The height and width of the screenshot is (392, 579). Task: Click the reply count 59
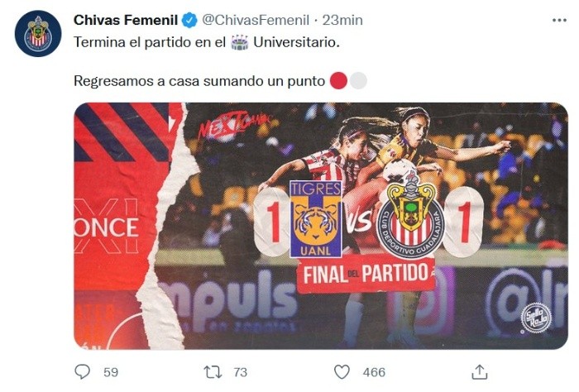[111, 372]
